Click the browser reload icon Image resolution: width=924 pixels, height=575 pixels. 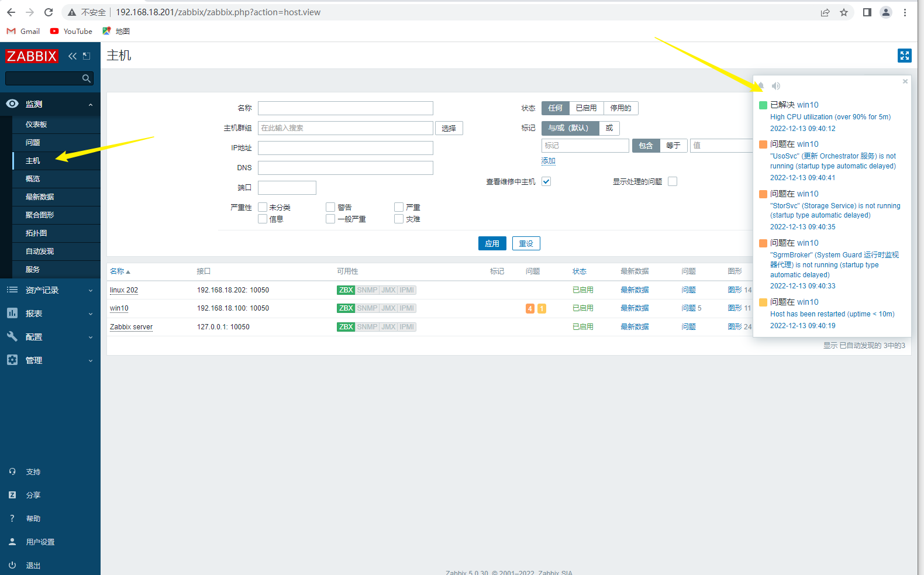(49, 12)
